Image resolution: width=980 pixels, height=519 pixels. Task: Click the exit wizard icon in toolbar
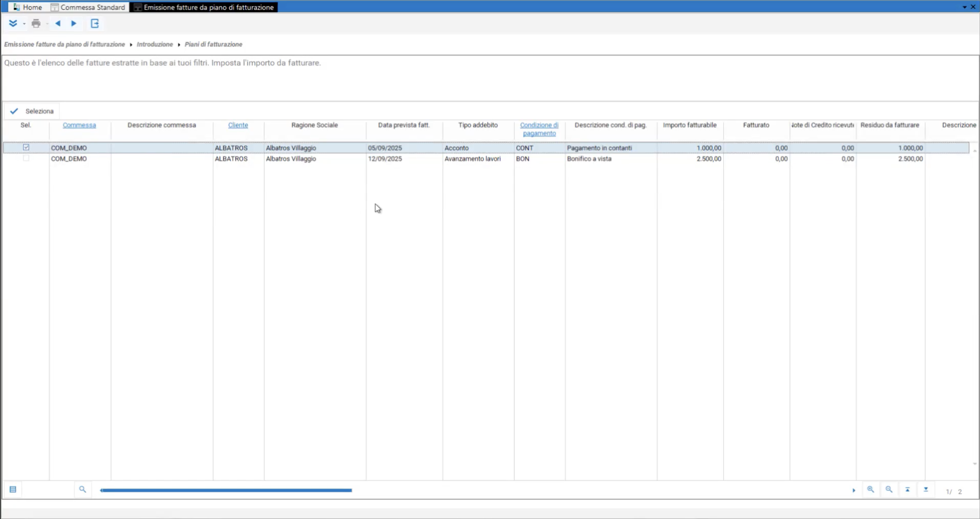pyautogui.click(x=95, y=24)
